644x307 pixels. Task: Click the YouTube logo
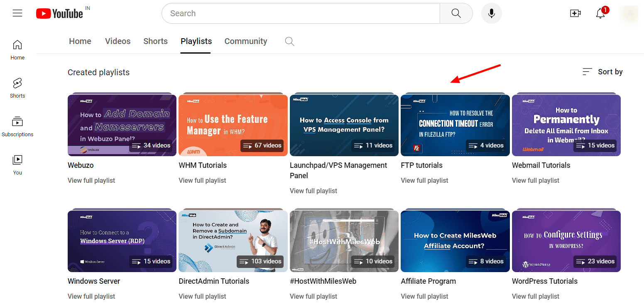60,13
